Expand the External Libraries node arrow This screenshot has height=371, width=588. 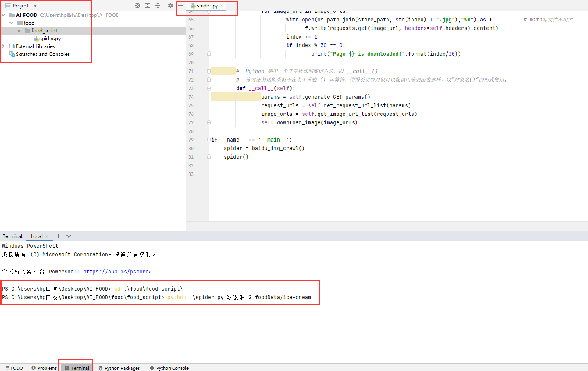click(x=4, y=46)
